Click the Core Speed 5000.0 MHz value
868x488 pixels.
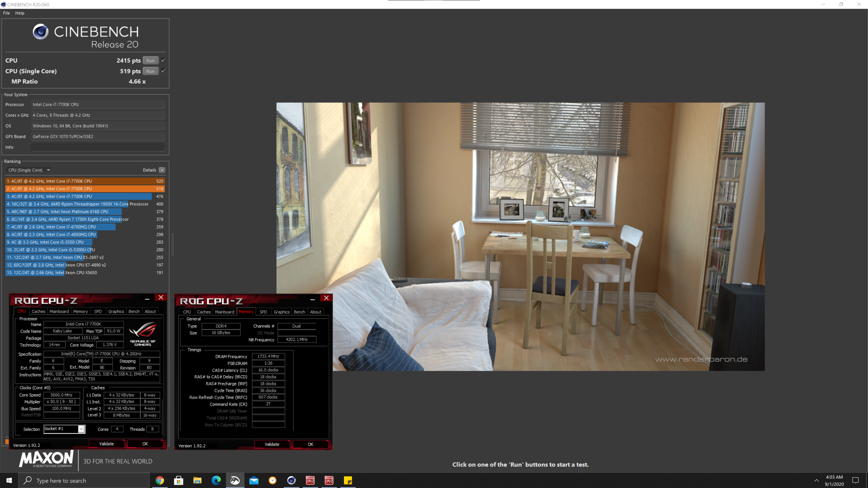point(62,395)
